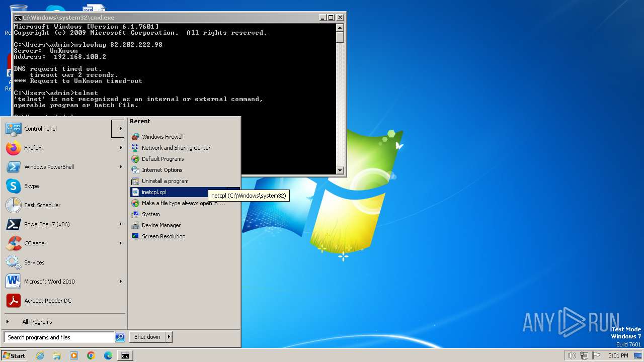Expand the Firefox jump list arrow
Screen dimensions: 644x362
point(120,148)
